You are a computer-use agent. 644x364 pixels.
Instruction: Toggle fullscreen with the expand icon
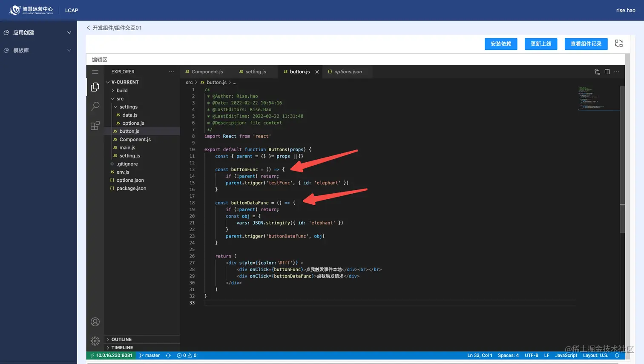[619, 43]
